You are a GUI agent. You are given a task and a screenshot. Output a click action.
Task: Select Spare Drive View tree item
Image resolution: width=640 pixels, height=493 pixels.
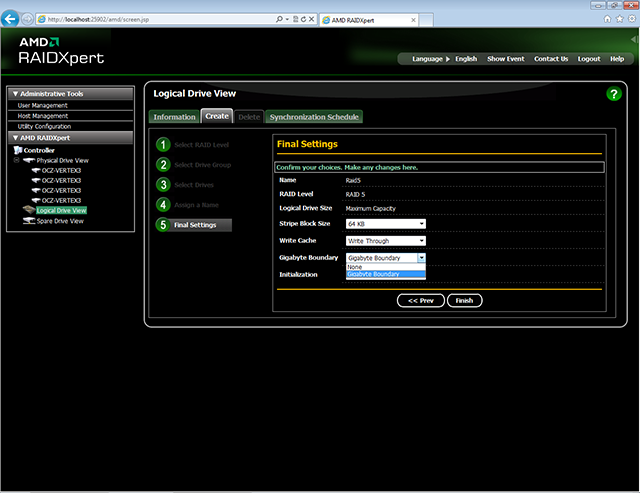click(60, 221)
